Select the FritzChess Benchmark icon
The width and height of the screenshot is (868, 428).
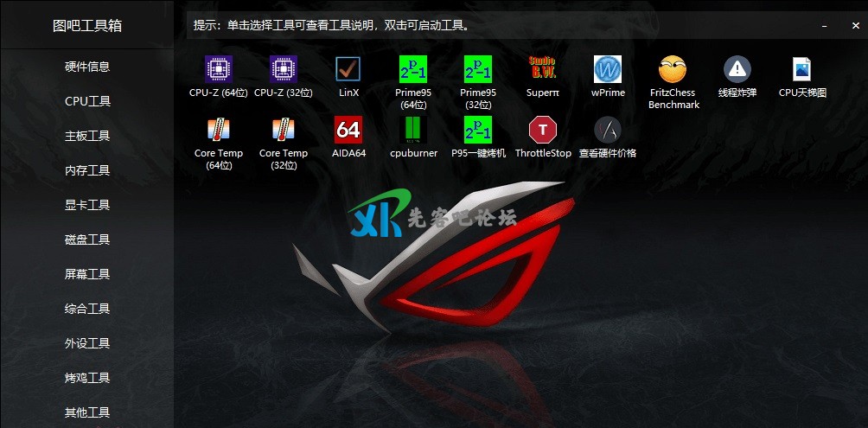click(673, 69)
